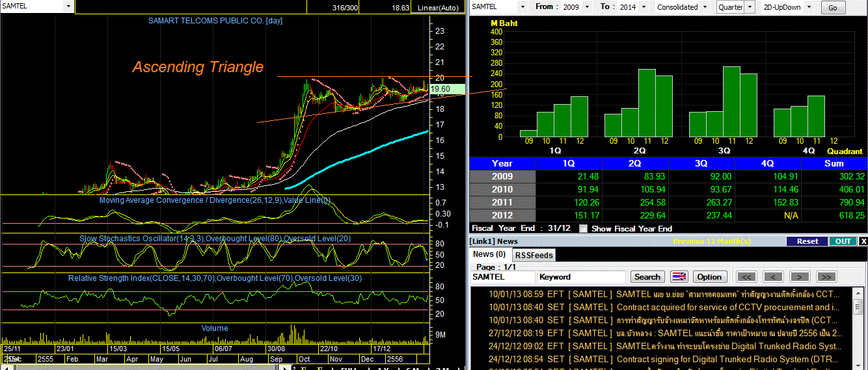The image size is (868, 370).
Task: Click the 2Q column header
Action: (635, 163)
